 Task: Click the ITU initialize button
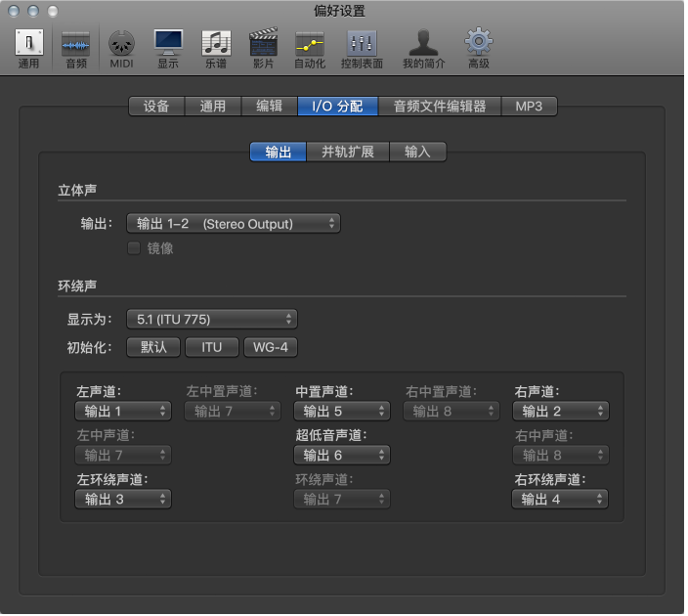pos(212,347)
